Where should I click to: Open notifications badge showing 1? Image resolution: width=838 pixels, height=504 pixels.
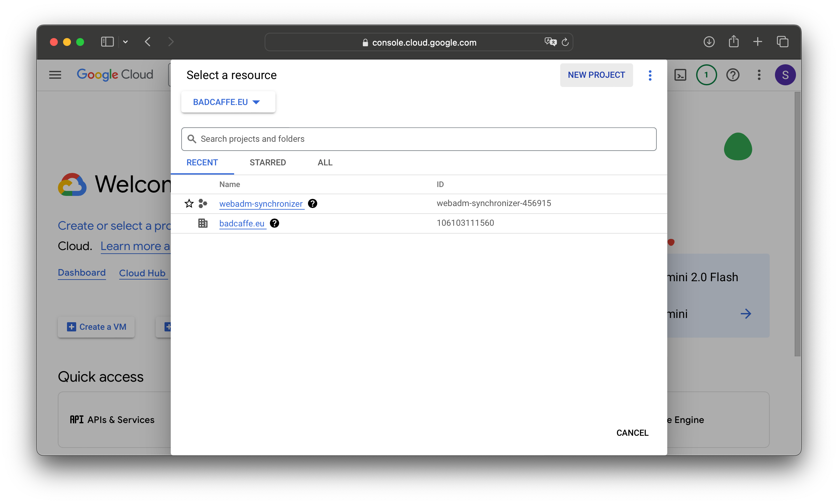(x=706, y=75)
